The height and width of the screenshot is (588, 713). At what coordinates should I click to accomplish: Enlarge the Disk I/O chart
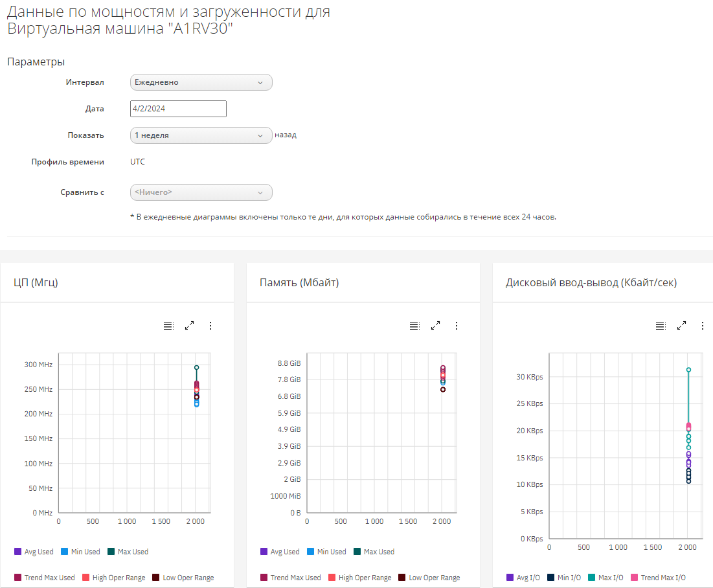[681, 326]
